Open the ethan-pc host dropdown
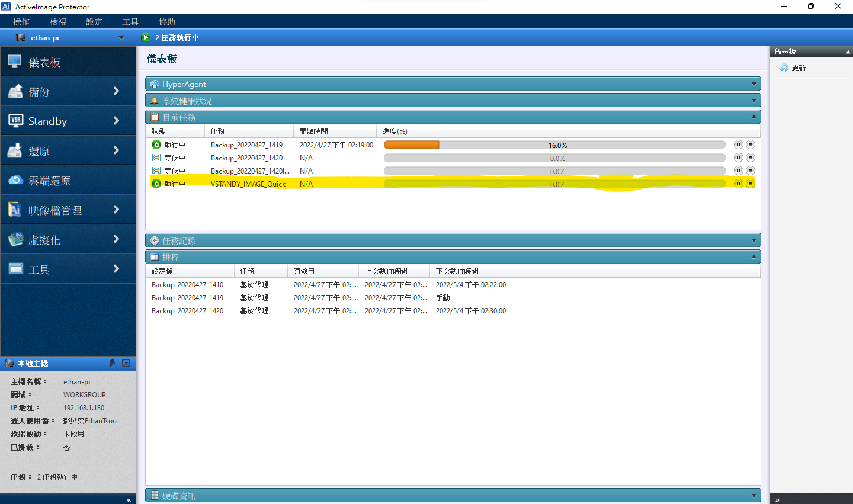The width and height of the screenshot is (853, 504). pos(121,38)
